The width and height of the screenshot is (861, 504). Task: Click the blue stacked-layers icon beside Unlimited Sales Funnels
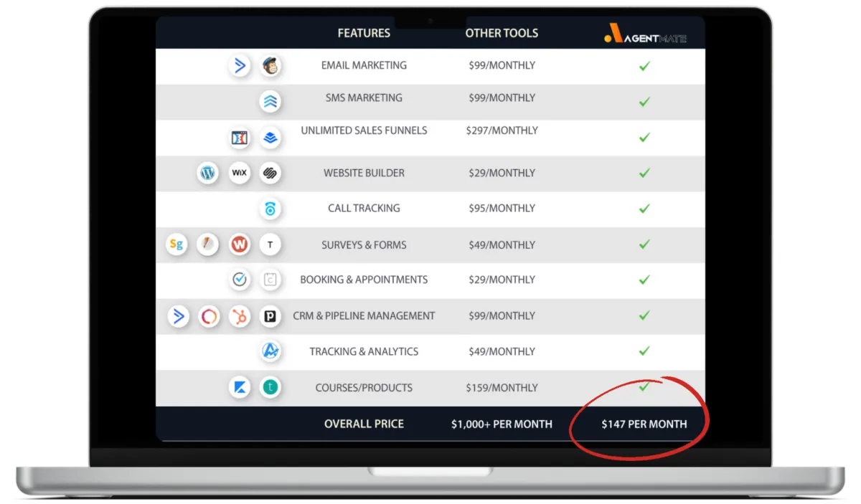coord(270,138)
